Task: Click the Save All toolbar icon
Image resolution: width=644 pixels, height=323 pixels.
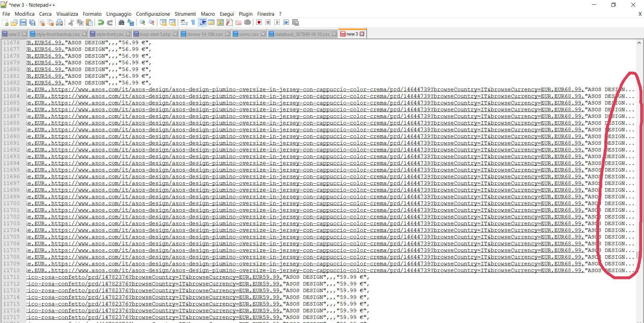Action: [32, 22]
